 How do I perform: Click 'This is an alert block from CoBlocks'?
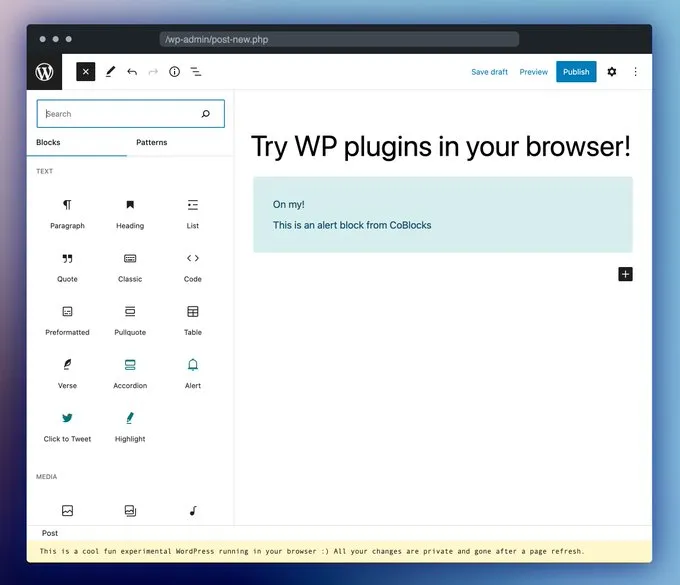[x=352, y=225]
